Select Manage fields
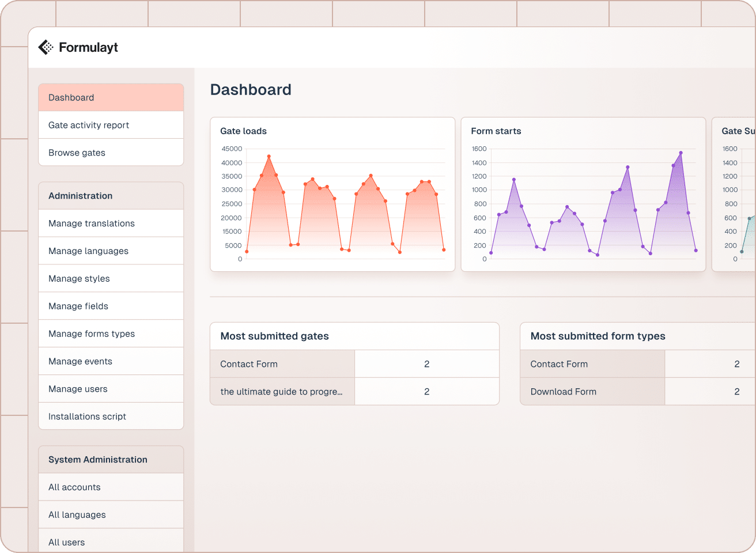 click(x=111, y=306)
